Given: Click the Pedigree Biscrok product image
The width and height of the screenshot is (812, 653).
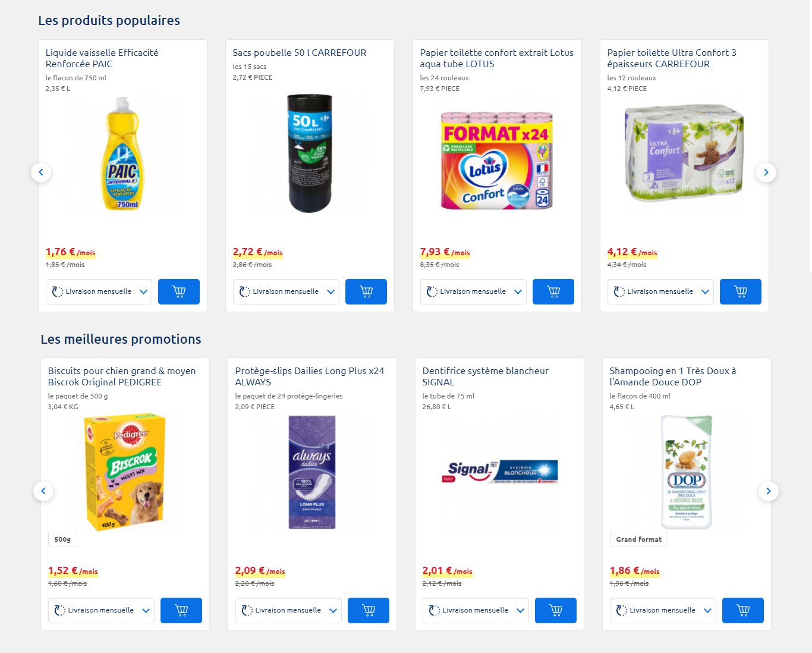Looking at the screenshot, I should (x=125, y=473).
